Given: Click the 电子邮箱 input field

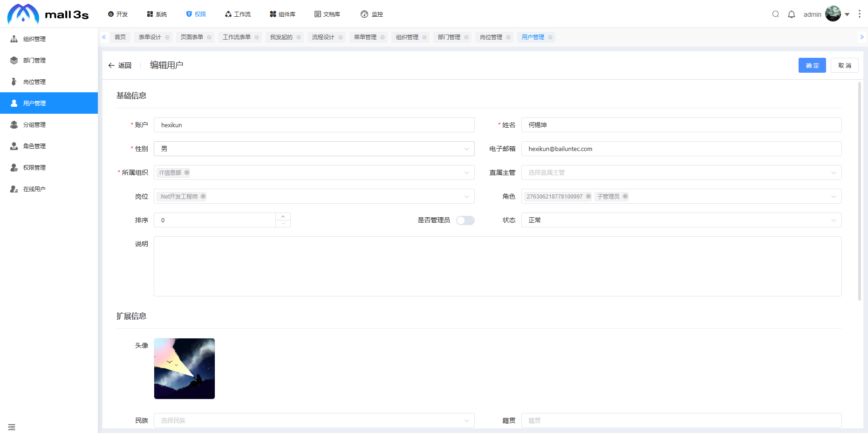Looking at the screenshot, I should pyautogui.click(x=682, y=149).
